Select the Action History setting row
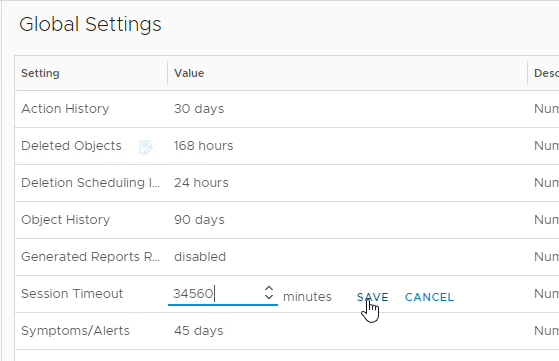 point(287,109)
